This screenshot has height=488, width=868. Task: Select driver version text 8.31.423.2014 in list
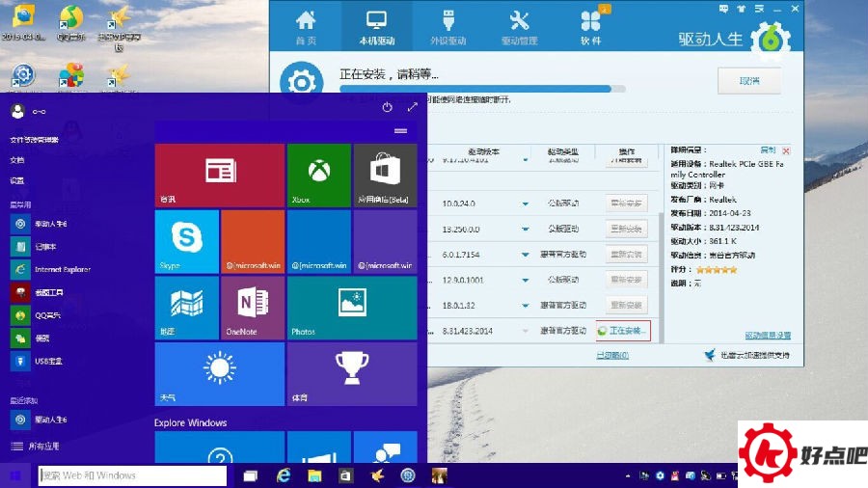pos(467,331)
